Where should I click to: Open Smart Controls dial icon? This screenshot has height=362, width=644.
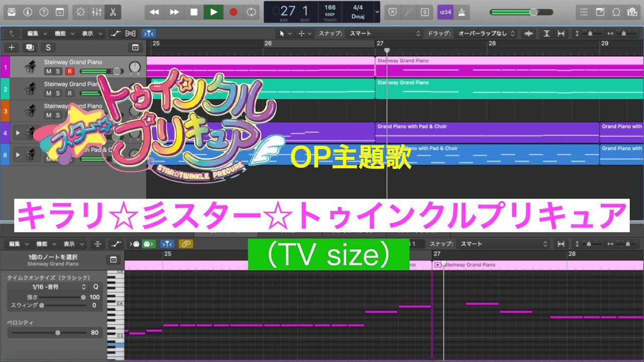80,12
